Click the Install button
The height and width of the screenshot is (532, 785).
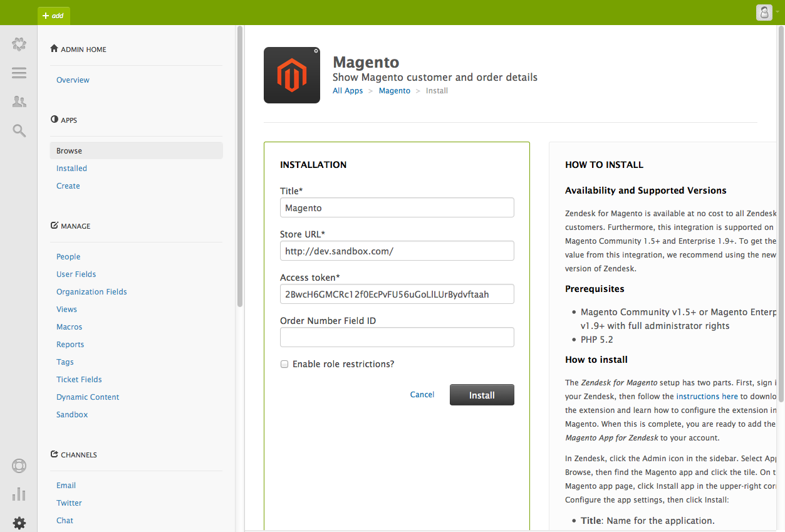pos(482,395)
